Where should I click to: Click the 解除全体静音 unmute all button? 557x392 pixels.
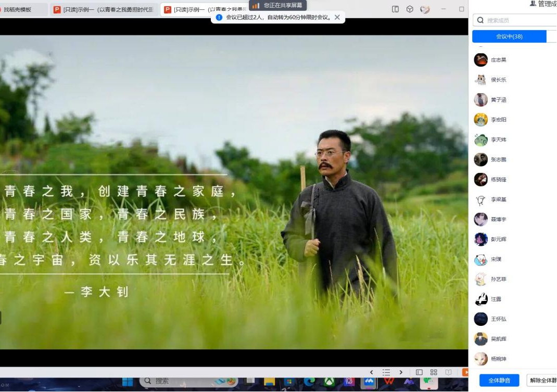[x=542, y=381]
